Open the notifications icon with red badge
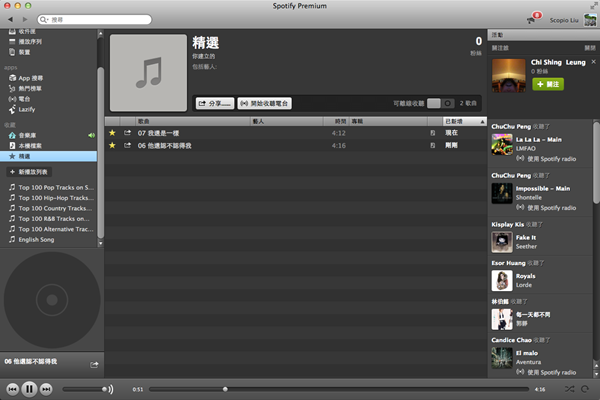The height and width of the screenshot is (400, 600). [x=534, y=18]
